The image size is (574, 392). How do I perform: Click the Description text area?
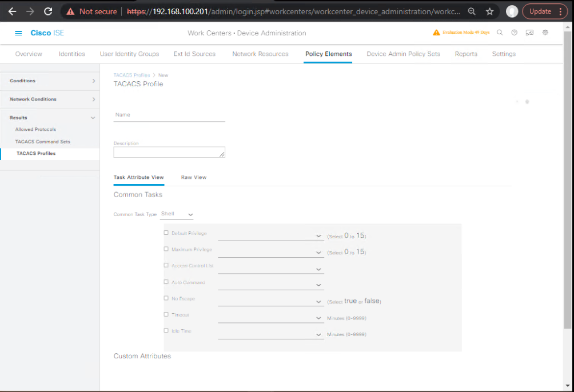169,152
